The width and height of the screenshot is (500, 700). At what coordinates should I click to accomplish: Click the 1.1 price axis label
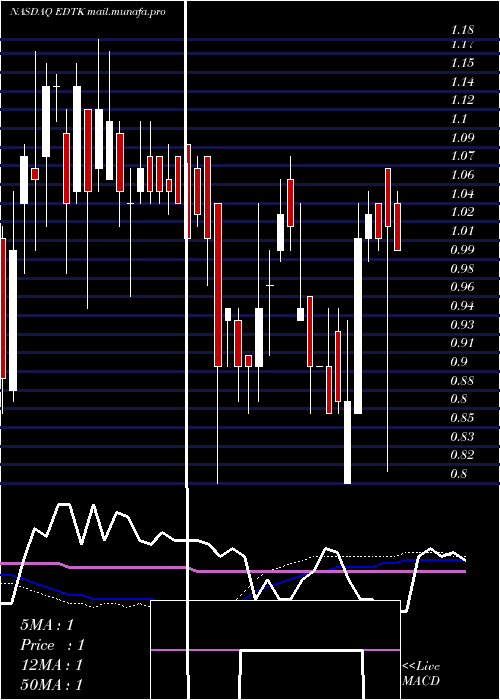click(x=458, y=119)
